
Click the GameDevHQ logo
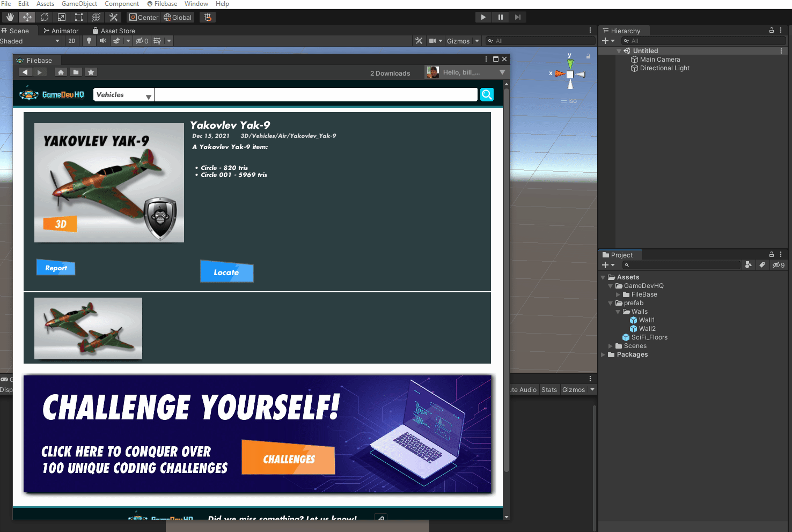(x=52, y=94)
